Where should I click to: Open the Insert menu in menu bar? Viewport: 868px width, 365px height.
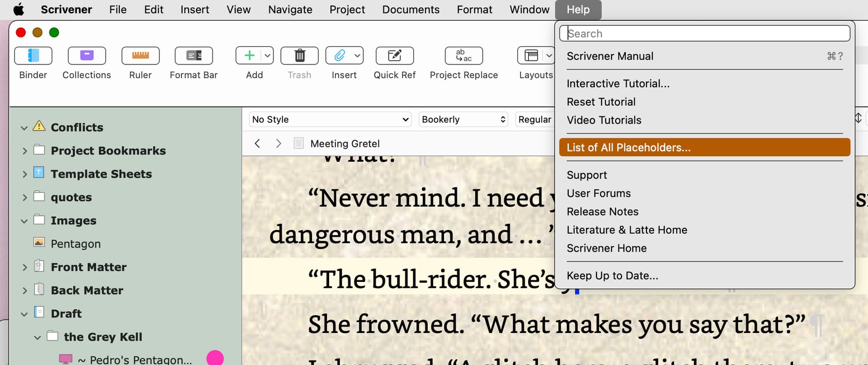point(195,9)
